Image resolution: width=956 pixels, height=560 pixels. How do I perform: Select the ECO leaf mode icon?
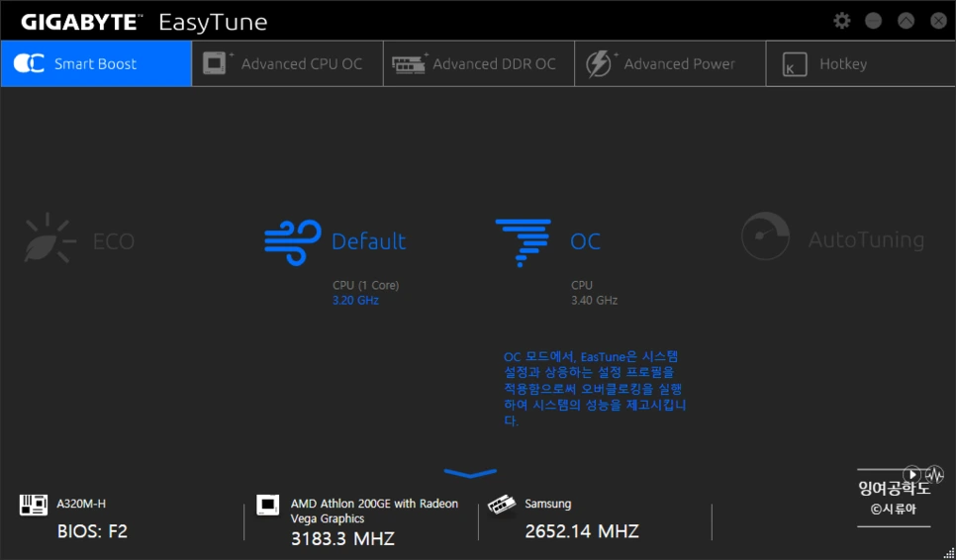click(48, 238)
